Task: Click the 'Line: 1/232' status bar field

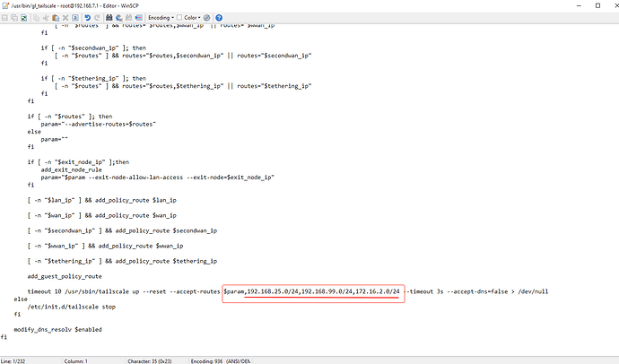Action: tap(20, 359)
